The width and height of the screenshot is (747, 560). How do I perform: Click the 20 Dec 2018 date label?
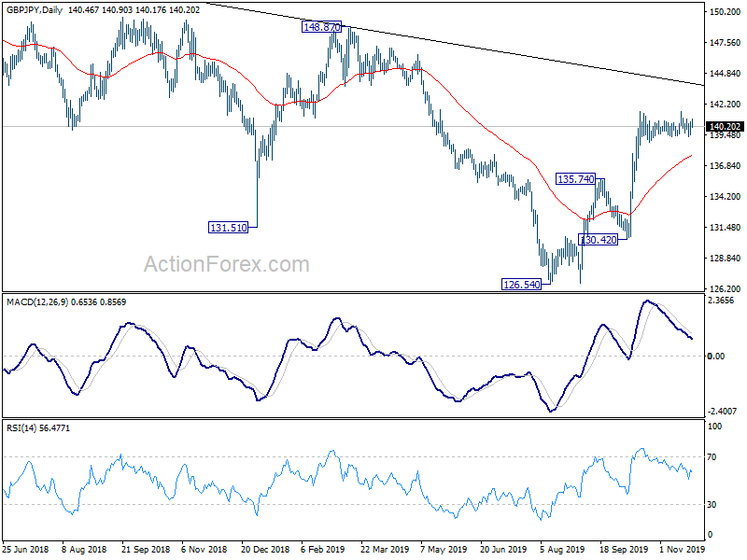coord(265,549)
